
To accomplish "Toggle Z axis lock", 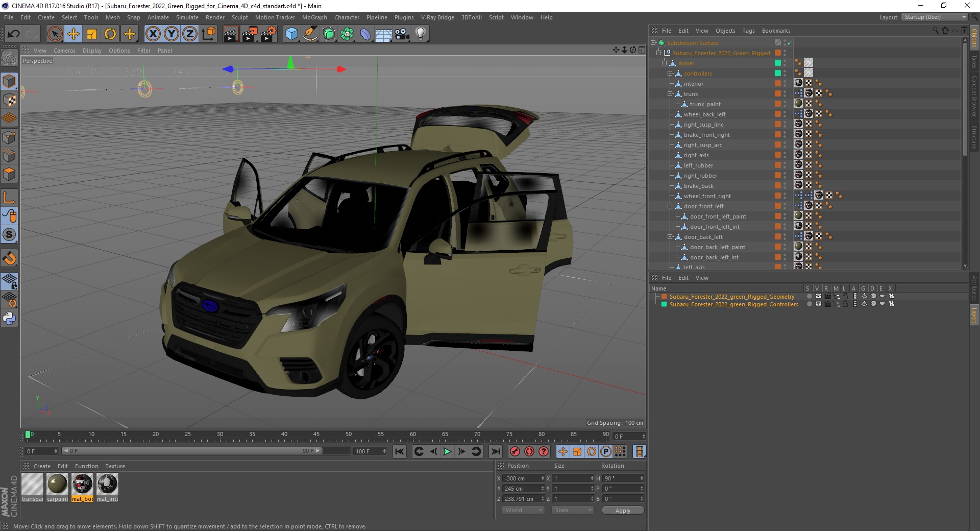I will (x=190, y=34).
